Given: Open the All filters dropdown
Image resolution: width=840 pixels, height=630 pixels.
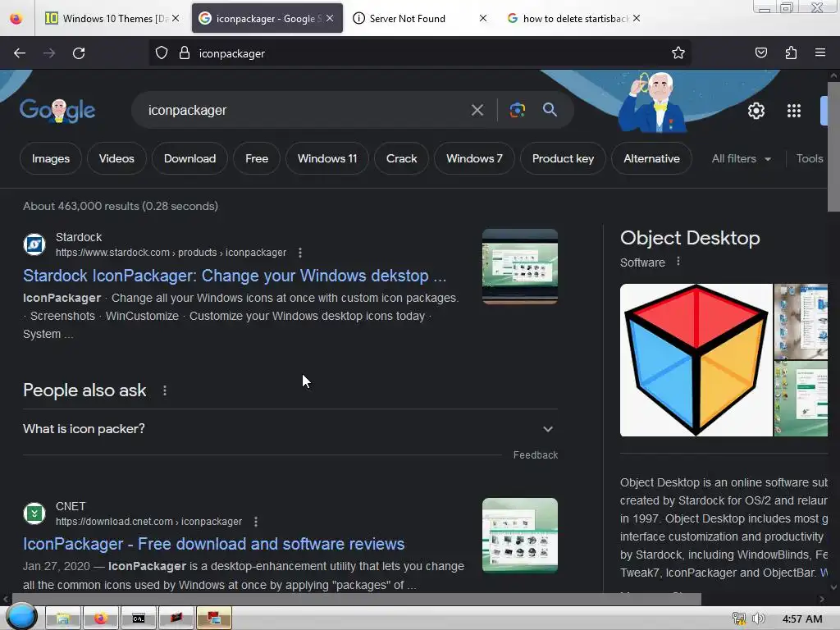Looking at the screenshot, I should click(742, 158).
